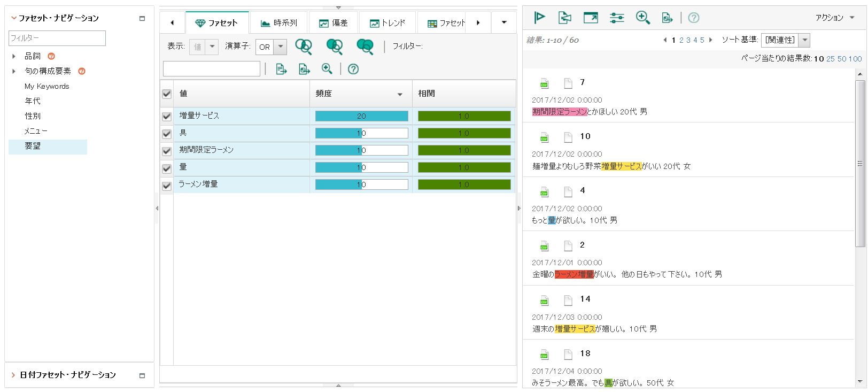Click the frequency bar for 増量サービス

coord(361,116)
